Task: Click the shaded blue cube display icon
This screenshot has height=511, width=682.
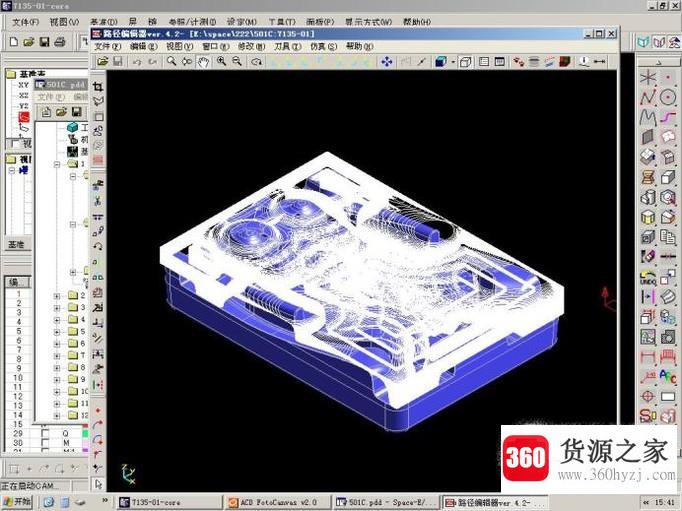Action: pos(441,62)
